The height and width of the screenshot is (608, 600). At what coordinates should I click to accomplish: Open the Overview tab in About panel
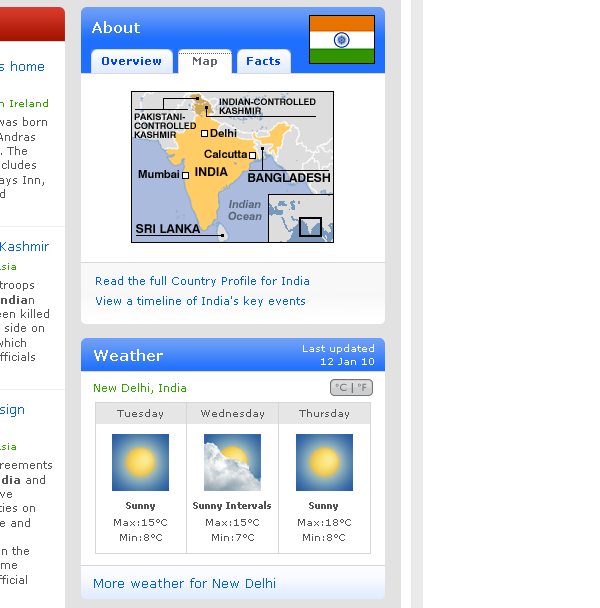click(131, 61)
